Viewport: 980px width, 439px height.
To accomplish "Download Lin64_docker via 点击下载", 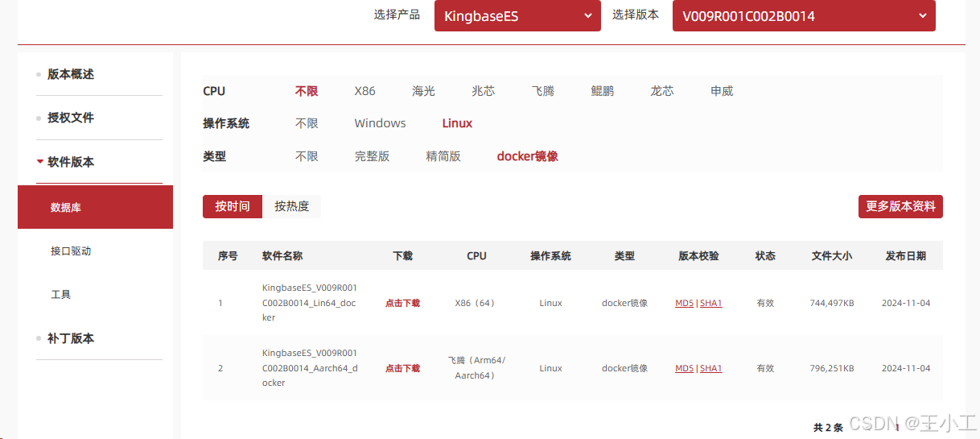I will point(402,303).
